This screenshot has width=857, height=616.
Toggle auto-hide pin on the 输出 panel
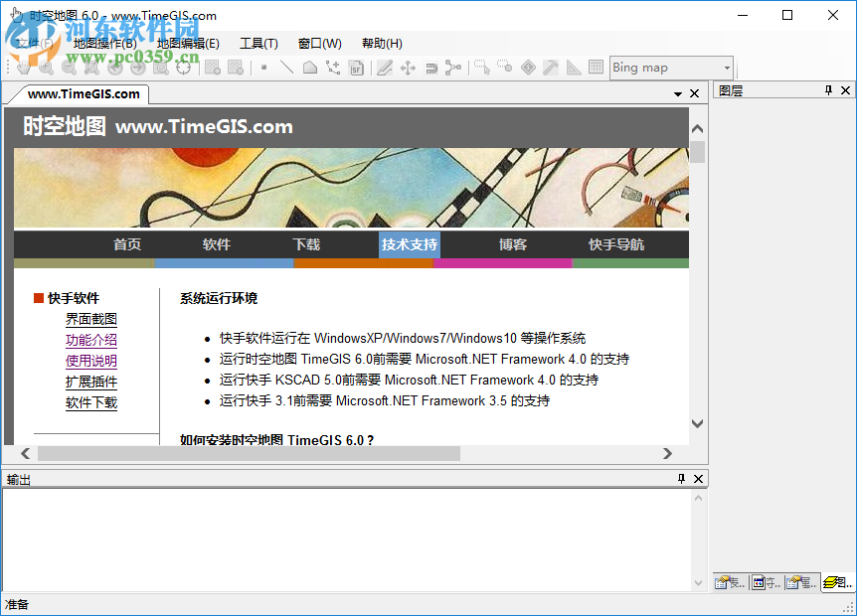[682, 479]
